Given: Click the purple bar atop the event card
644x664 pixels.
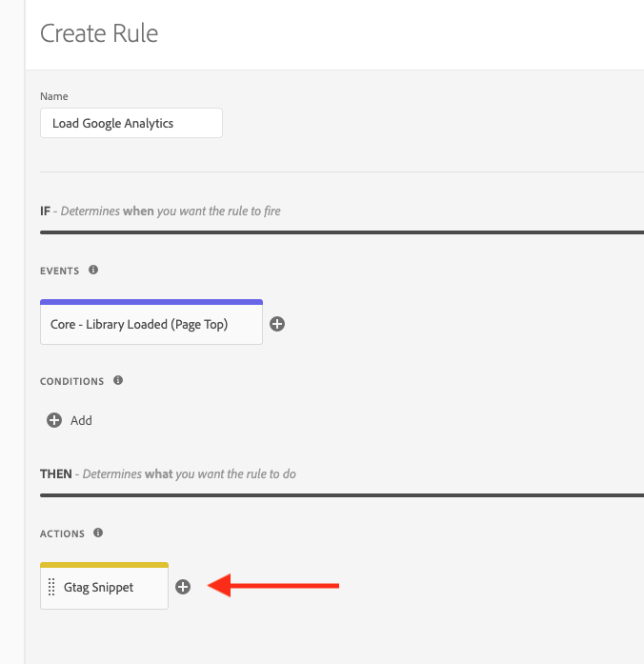Looking at the screenshot, I should pos(151,302).
